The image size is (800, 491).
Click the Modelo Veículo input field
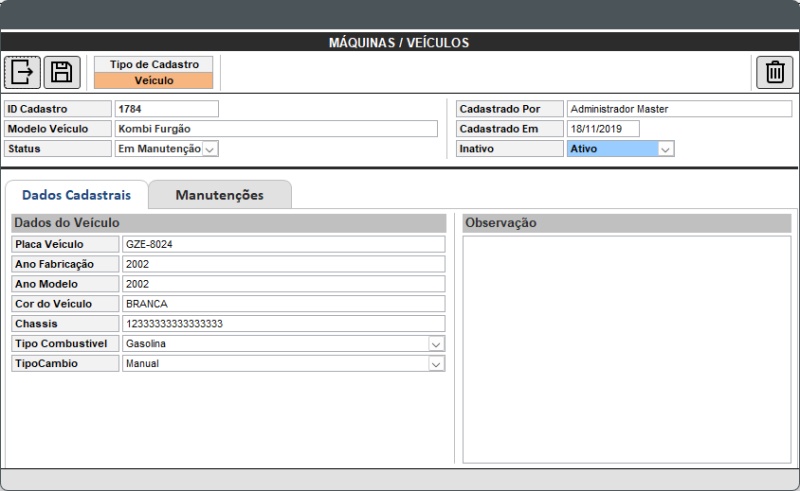pos(275,129)
